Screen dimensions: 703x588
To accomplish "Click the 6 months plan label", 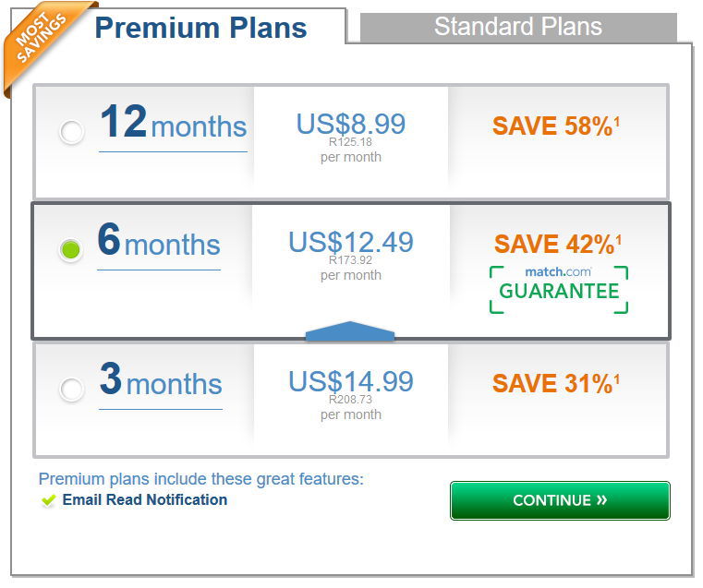I will click(159, 240).
